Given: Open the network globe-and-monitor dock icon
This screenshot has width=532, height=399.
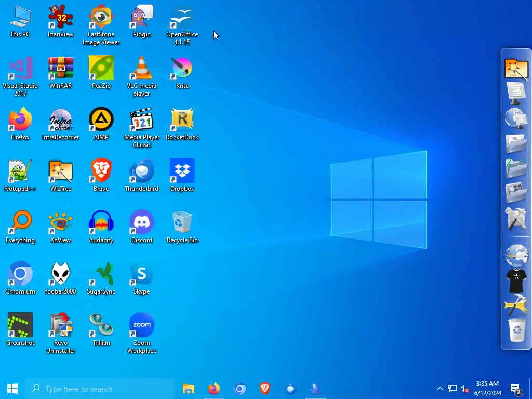Looking at the screenshot, I should tap(516, 119).
